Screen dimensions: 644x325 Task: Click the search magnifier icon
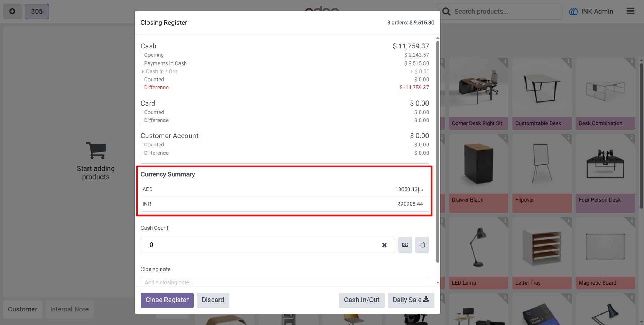pyautogui.click(x=446, y=12)
